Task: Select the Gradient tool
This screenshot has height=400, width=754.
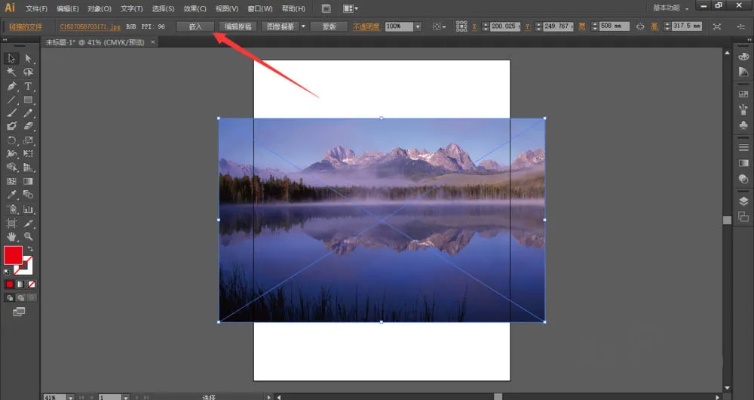Action: click(28, 181)
